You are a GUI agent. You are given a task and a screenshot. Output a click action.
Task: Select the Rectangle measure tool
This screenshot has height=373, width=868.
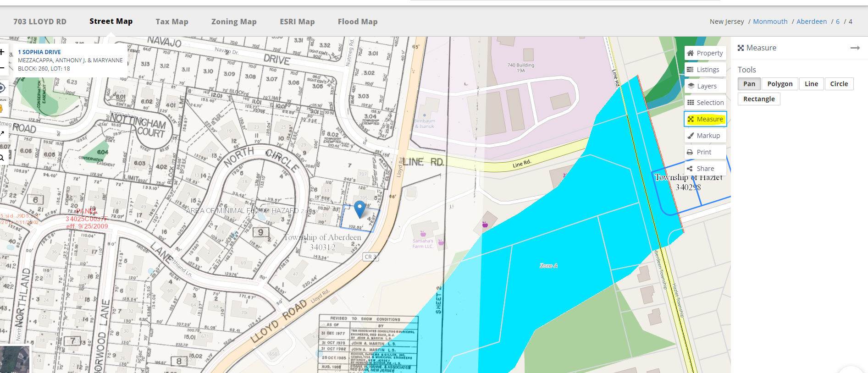click(759, 99)
